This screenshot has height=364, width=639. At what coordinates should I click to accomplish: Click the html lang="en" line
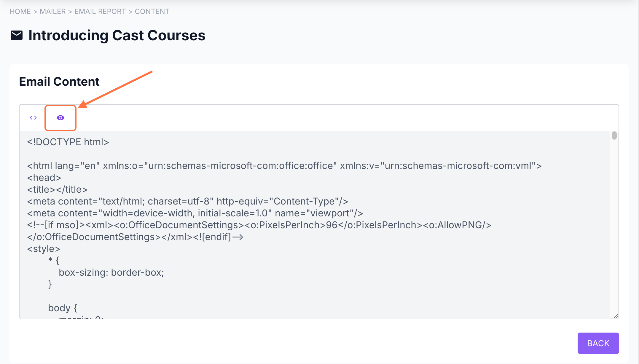pyautogui.click(x=284, y=166)
